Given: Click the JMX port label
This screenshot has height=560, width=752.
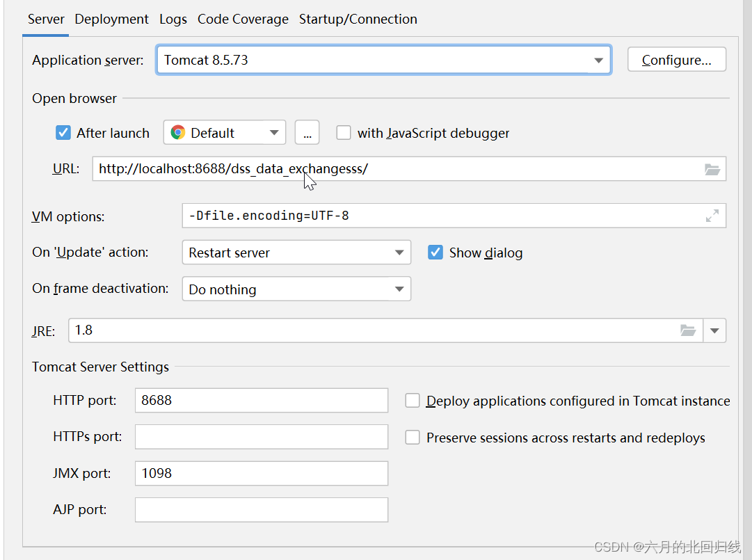Looking at the screenshot, I should click(x=82, y=473).
